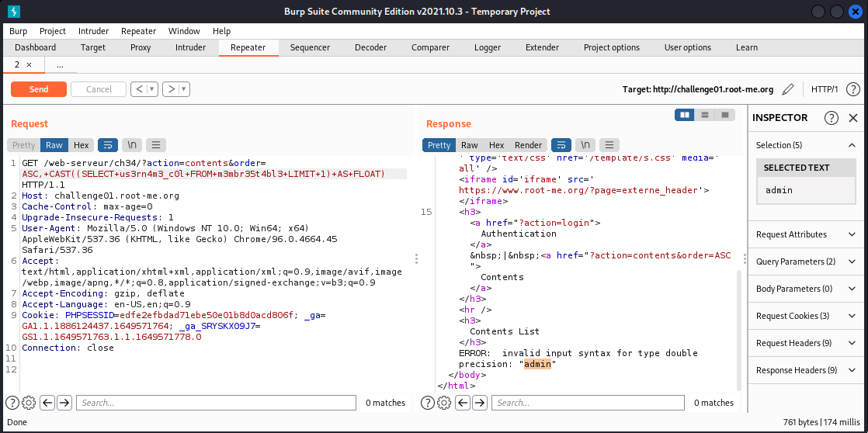Toggle non-printable characters in Response pane
The height and width of the screenshot is (433, 868).
click(x=585, y=145)
